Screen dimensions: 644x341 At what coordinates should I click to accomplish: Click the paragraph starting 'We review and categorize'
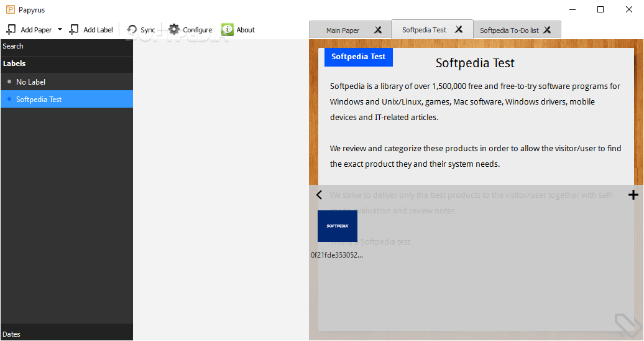[476, 156]
